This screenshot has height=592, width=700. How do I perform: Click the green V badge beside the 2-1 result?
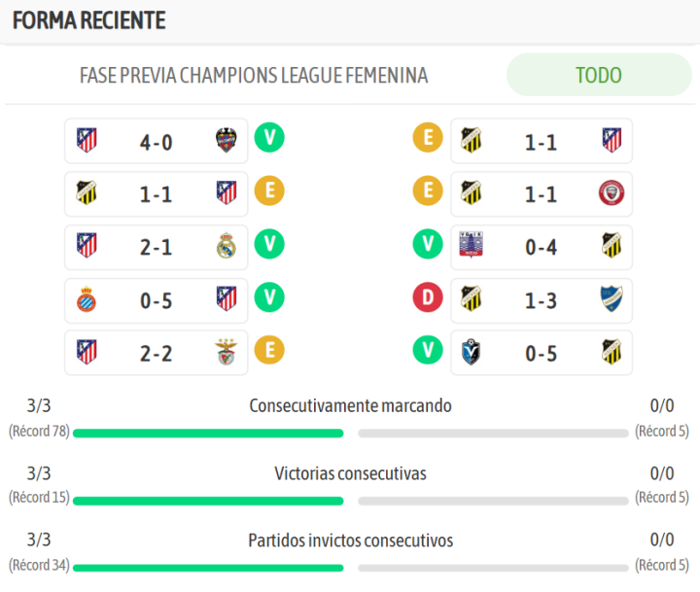point(269,244)
